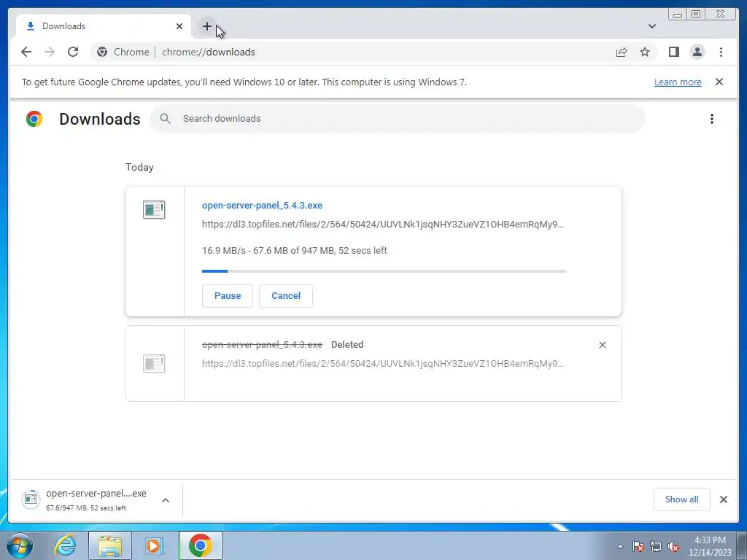The image size is (747, 560).
Task: Open a new tab with plus button
Action: coord(206,26)
